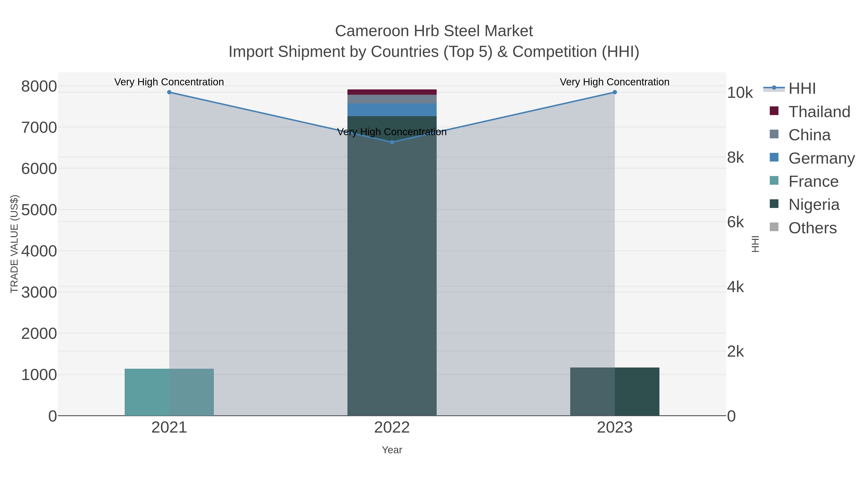
Task: Click the 'Very High Concentration' annotation over 2022 bar
Action: point(392,132)
